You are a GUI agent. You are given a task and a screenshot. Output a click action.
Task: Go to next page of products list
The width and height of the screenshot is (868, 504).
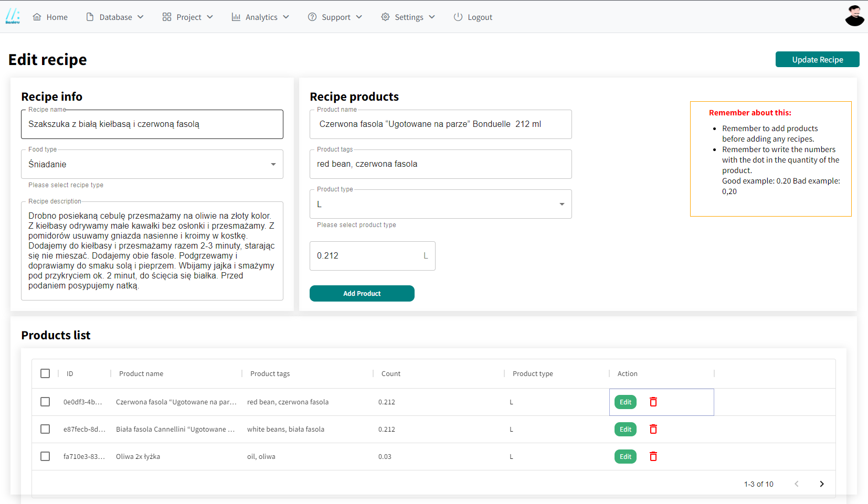(822, 484)
